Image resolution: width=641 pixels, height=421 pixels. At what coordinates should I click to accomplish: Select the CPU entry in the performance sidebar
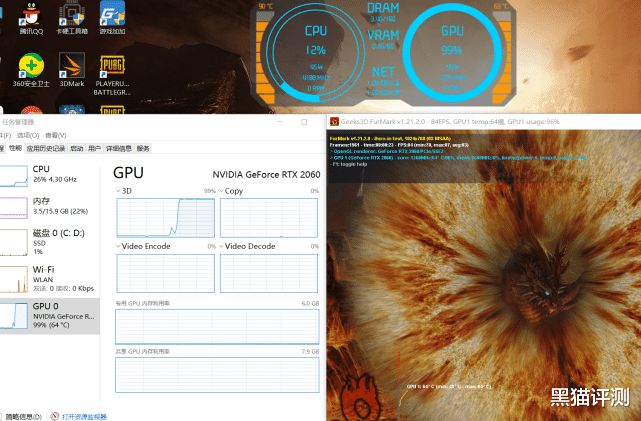(49, 175)
